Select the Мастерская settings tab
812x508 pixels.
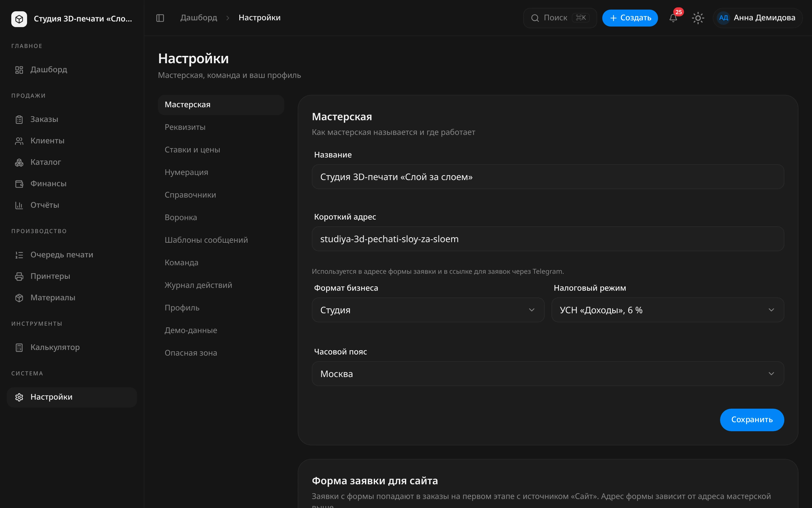[x=221, y=104]
